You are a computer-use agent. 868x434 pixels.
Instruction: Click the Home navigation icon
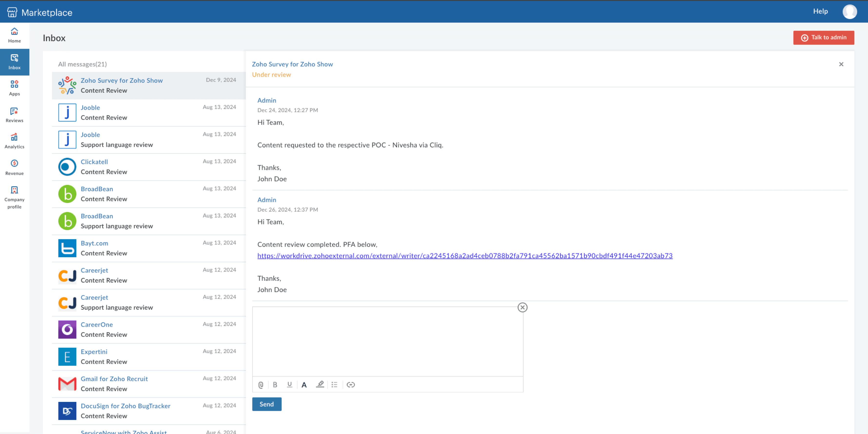(14, 31)
